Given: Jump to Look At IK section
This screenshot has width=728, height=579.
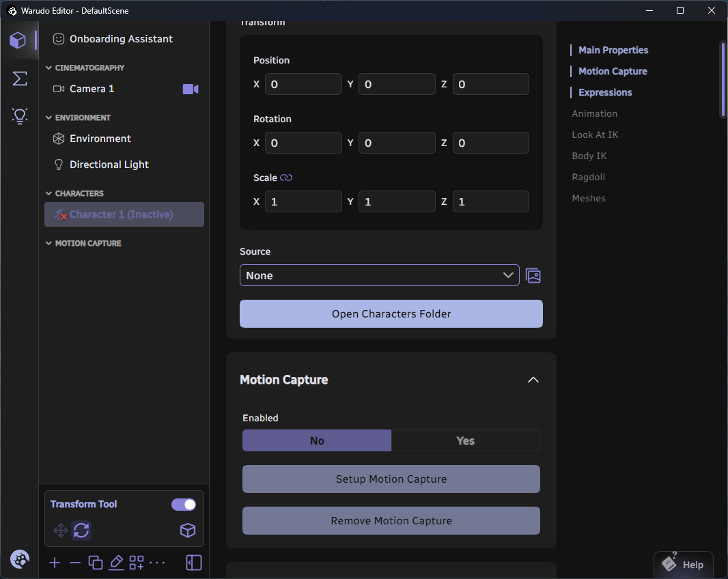Looking at the screenshot, I should (x=595, y=135).
